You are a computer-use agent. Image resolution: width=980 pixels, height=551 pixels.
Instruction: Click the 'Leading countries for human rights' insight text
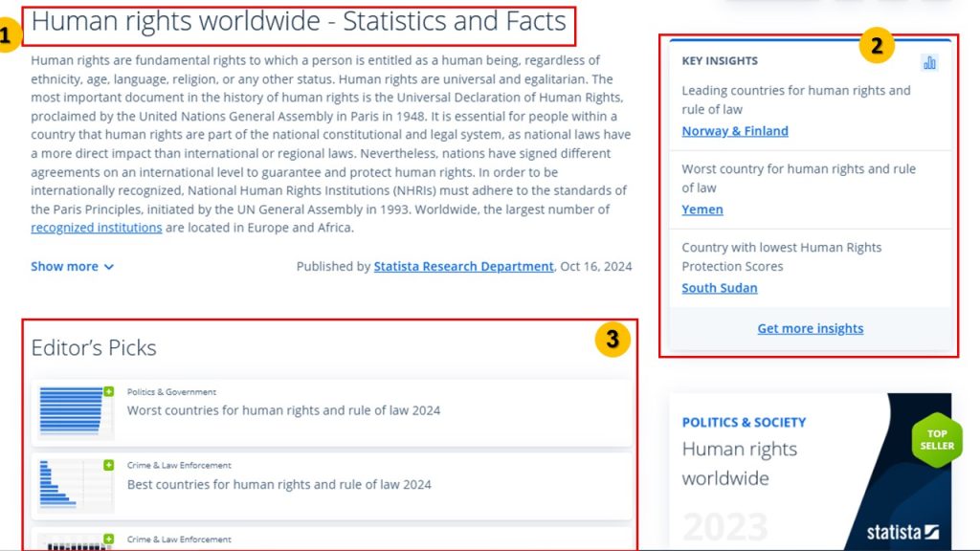pos(796,99)
